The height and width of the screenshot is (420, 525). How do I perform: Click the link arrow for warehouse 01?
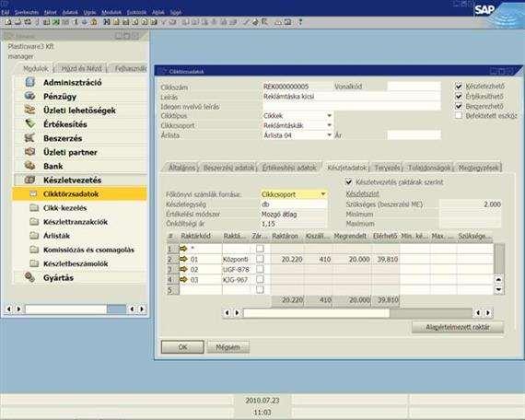183,259
